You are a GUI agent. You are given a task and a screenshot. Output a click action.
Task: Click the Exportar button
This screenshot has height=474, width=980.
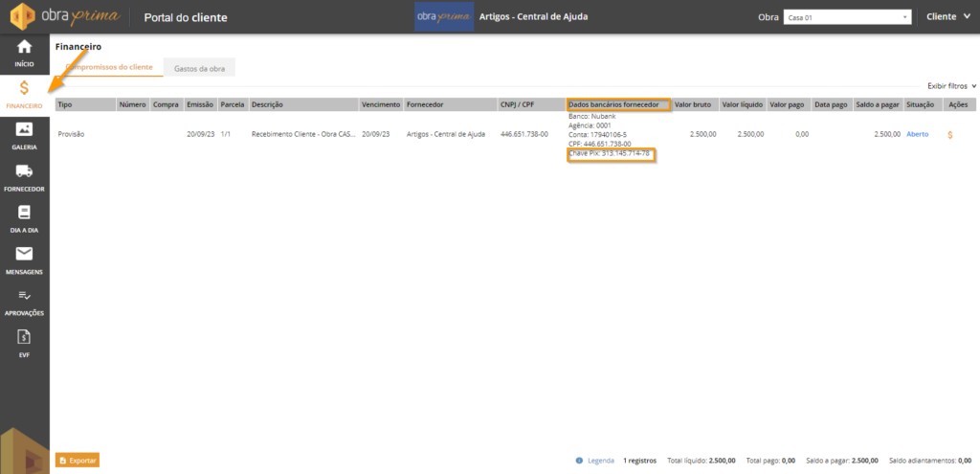pos(78,461)
